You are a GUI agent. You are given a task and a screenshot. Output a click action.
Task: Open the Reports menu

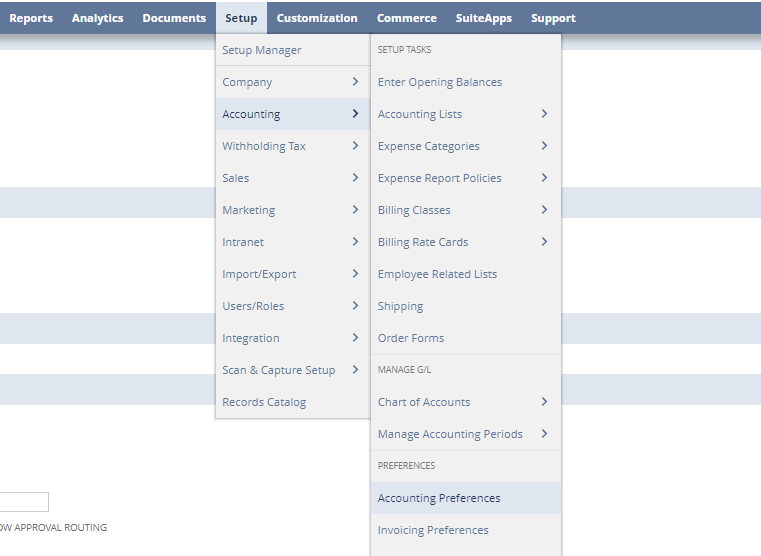pyautogui.click(x=31, y=18)
